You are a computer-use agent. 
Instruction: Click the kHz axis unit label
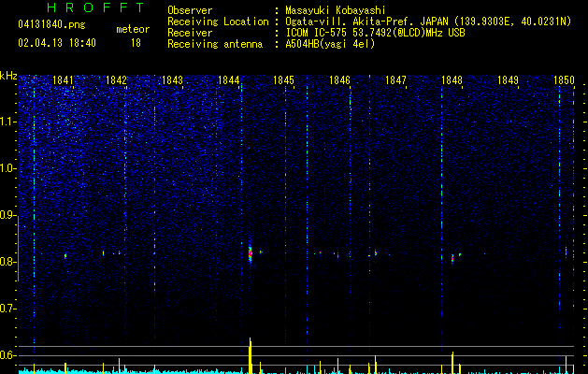click(x=8, y=76)
